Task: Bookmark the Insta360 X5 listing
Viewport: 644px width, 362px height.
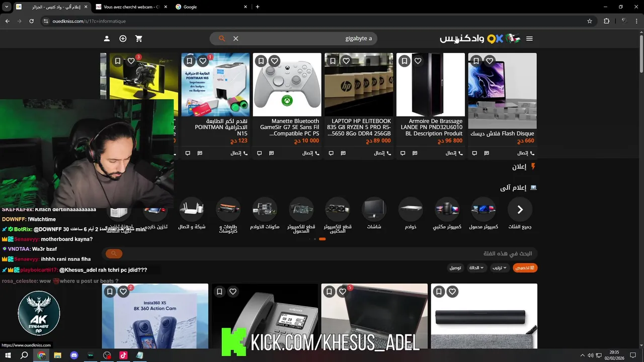Action: pyautogui.click(x=110, y=292)
